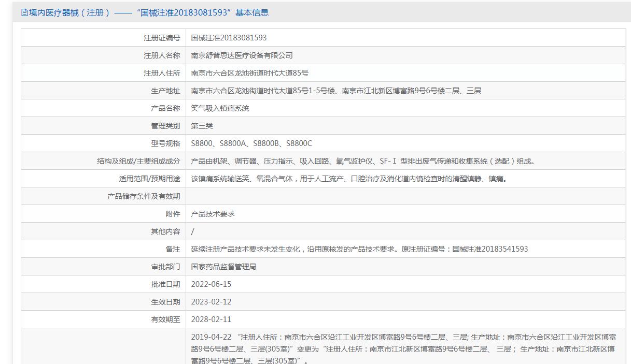Select the slash value in 其他内容 row
Viewport: 631px width, 364px height.
pyautogui.click(x=192, y=231)
